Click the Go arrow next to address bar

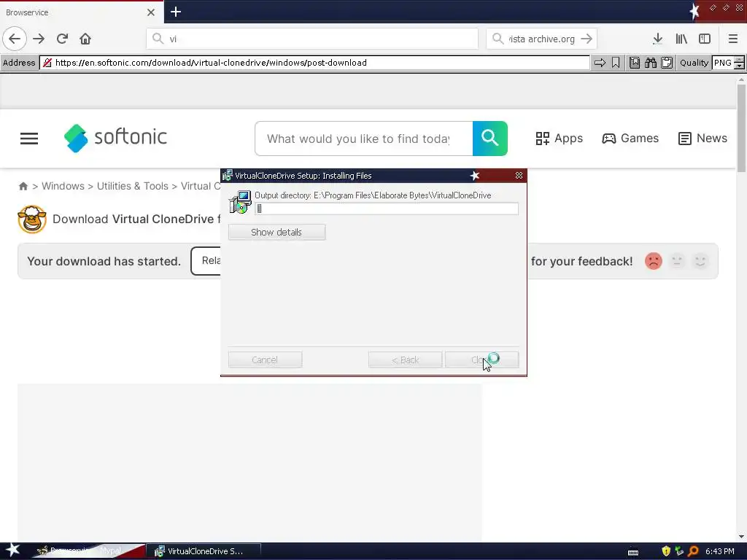pyautogui.click(x=600, y=63)
